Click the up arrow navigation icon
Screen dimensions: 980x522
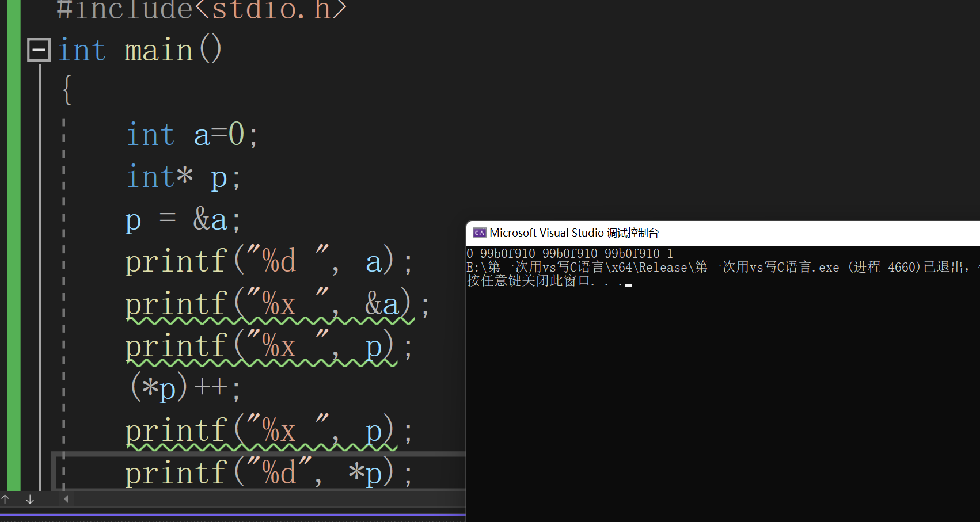click(x=5, y=499)
